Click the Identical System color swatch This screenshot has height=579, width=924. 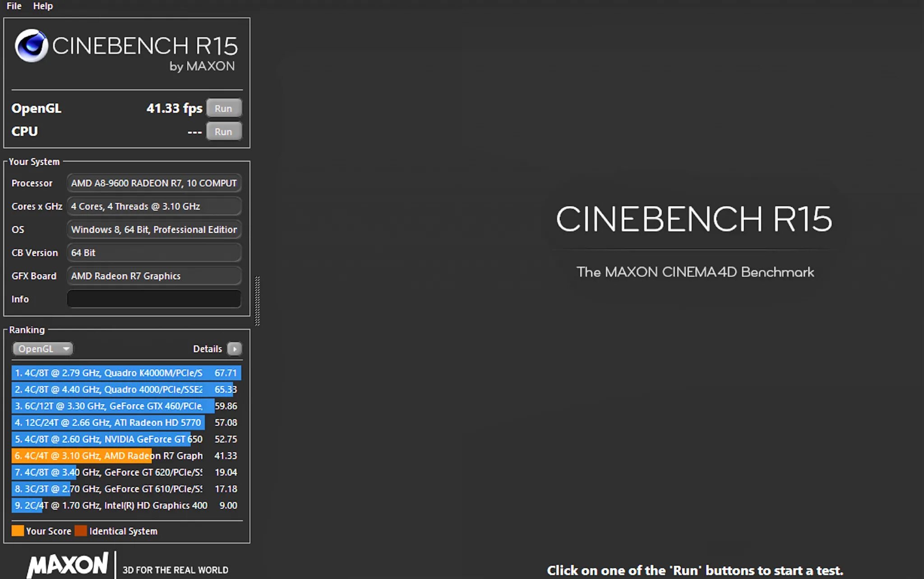[81, 531]
